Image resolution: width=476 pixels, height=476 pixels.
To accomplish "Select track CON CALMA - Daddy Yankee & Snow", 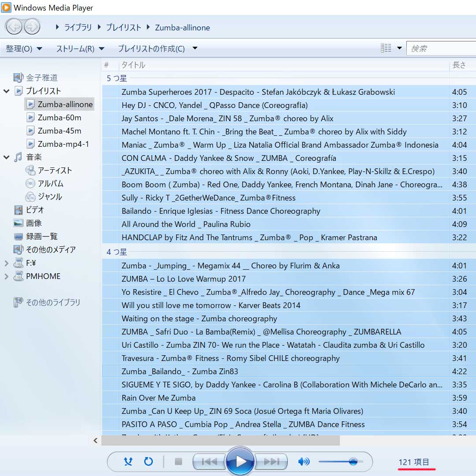I will [x=289, y=158].
